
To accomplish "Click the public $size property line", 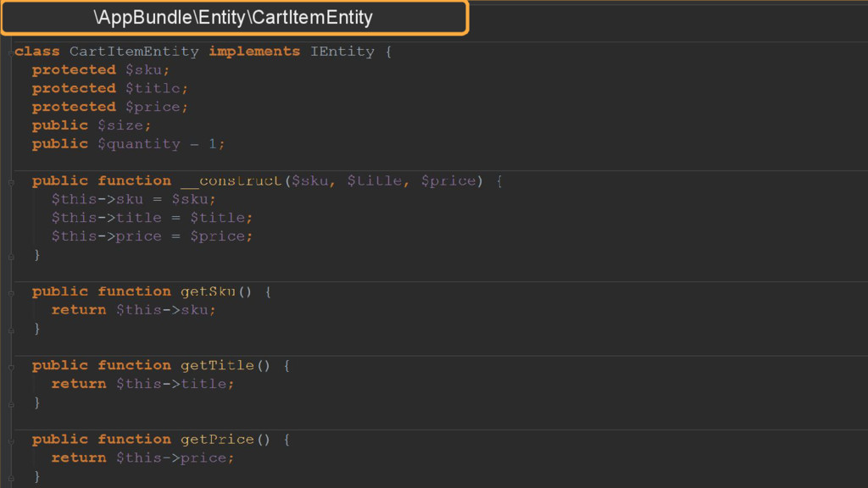I will [x=92, y=125].
